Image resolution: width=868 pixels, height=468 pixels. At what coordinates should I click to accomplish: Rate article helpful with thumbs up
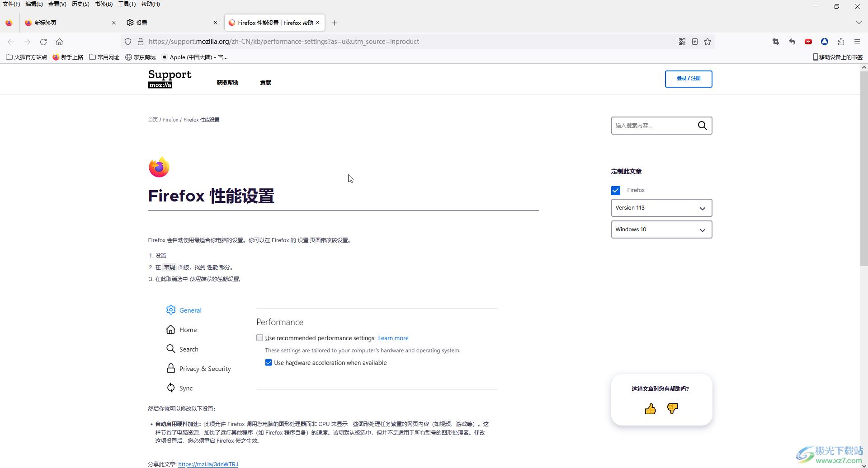[x=650, y=409]
